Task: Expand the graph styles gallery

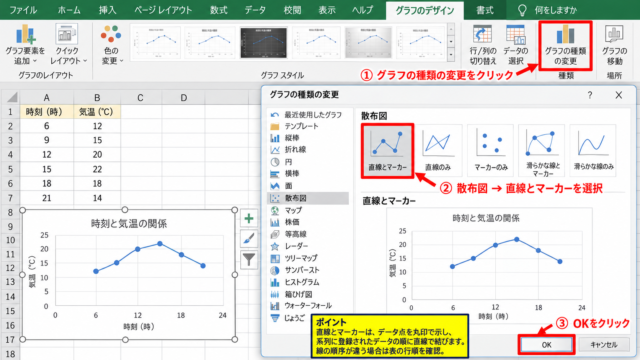Action: (x=451, y=55)
